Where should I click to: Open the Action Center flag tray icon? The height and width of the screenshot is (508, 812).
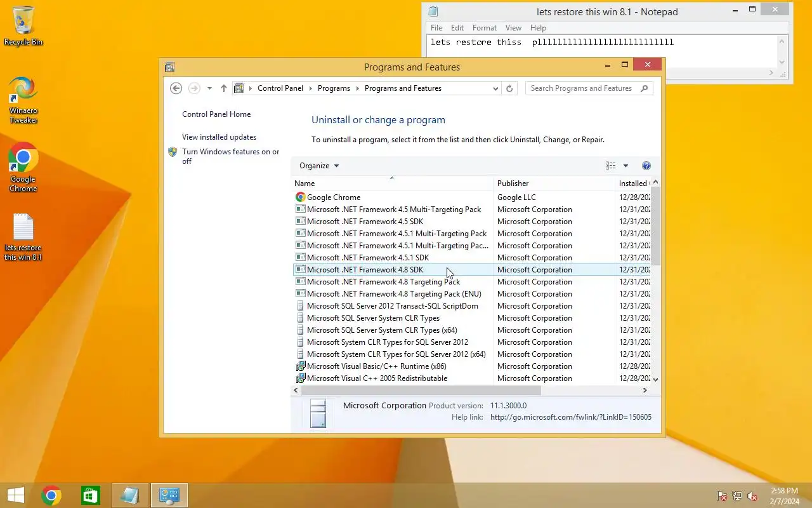coord(721,496)
